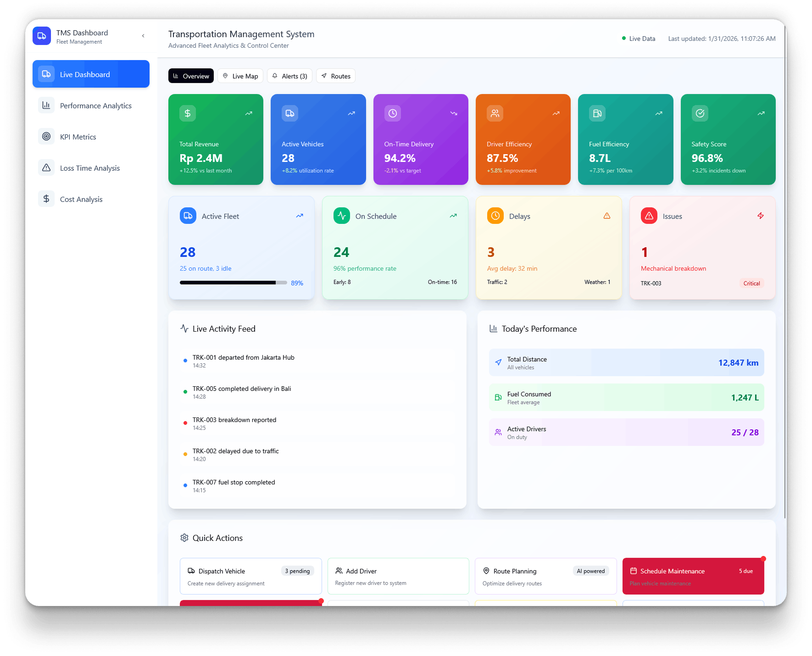
Task: Open the Alerts (3) tab
Action: (290, 76)
